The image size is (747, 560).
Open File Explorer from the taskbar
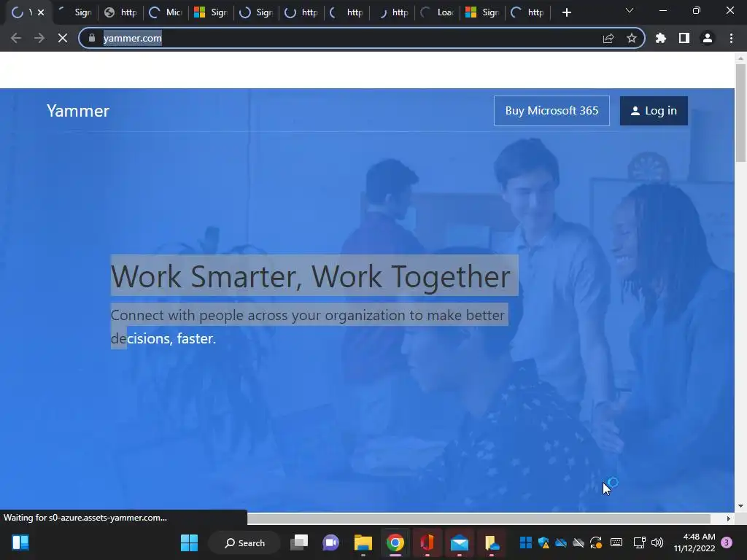click(363, 542)
